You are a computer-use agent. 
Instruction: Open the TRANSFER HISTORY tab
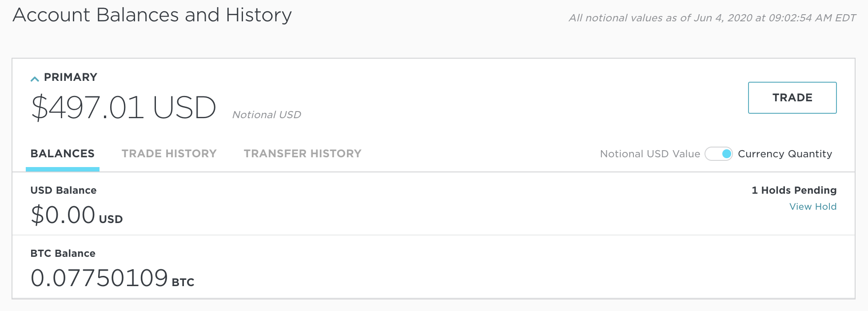pos(302,154)
